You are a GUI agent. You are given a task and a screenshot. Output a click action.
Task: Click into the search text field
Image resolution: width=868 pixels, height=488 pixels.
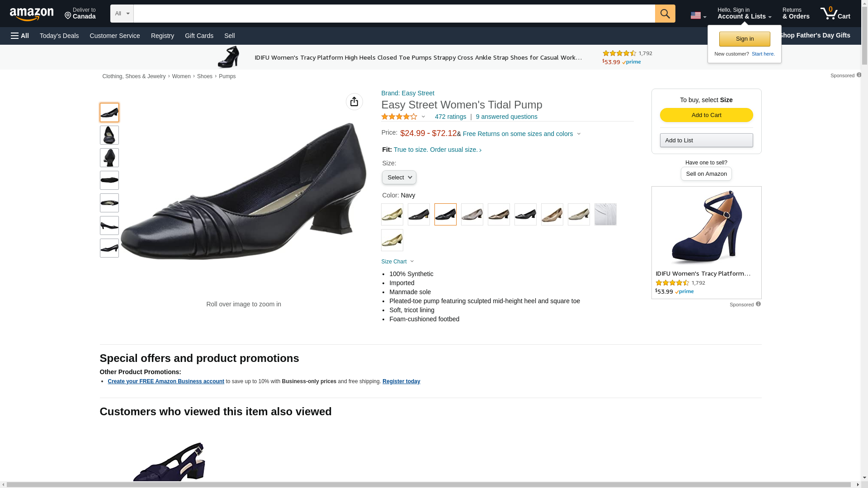pyautogui.click(x=394, y=14)
